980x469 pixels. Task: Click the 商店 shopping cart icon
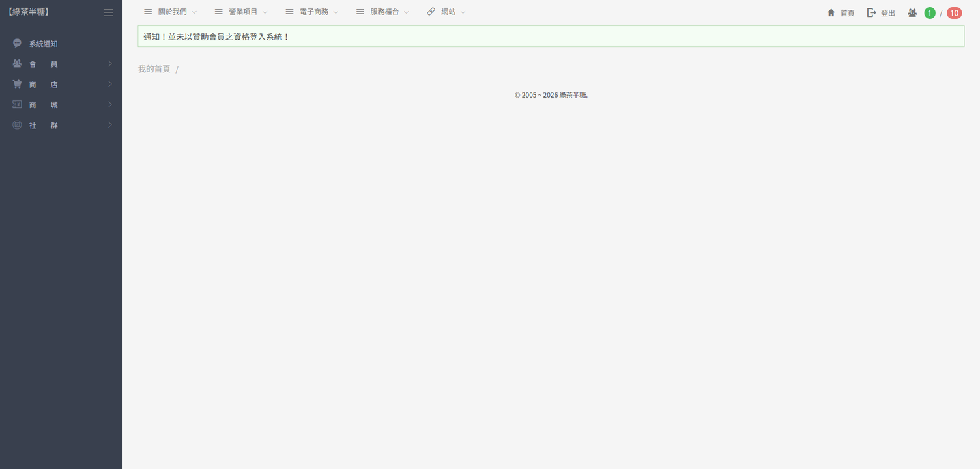click(18, 84)
